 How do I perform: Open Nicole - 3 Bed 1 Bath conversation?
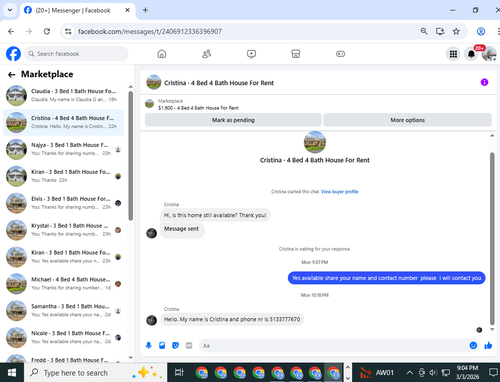pos(63,337)
